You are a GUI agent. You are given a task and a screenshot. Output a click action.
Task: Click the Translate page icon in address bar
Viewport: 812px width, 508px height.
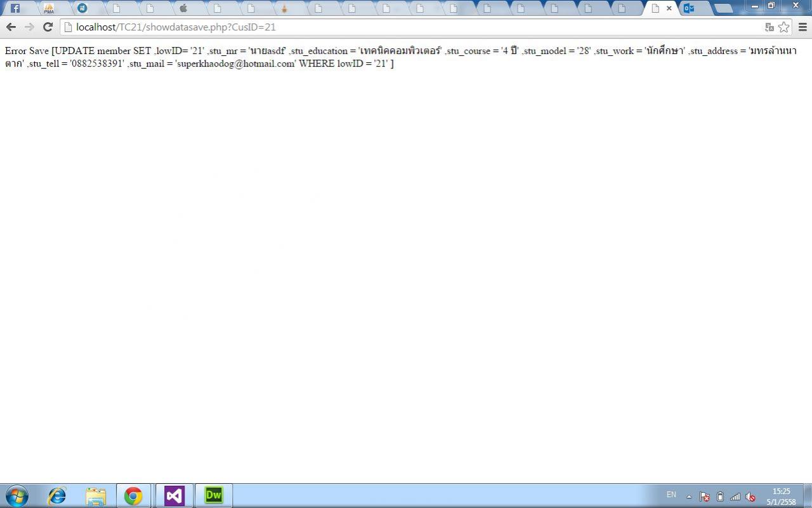pyautogui.click(x=769, y=27)
